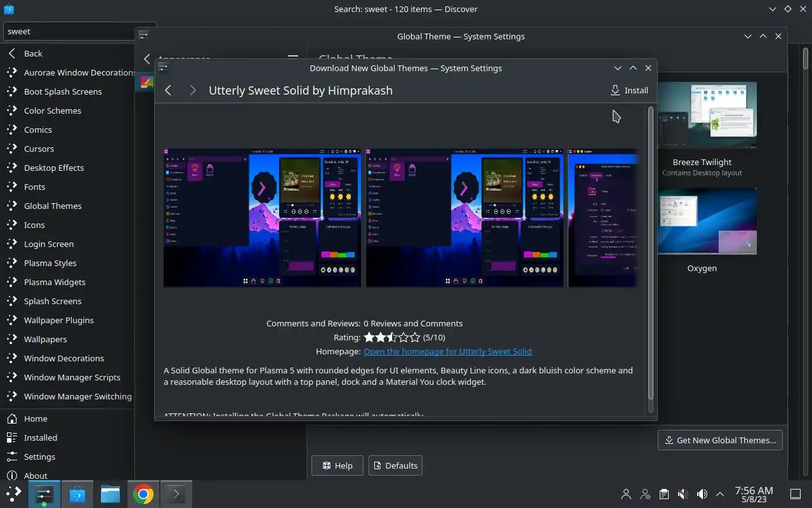The image size is (812, 508).
Task: Install Utterly Sweet Solid theme
Action: pyautogui.click(x=629, y=90)
